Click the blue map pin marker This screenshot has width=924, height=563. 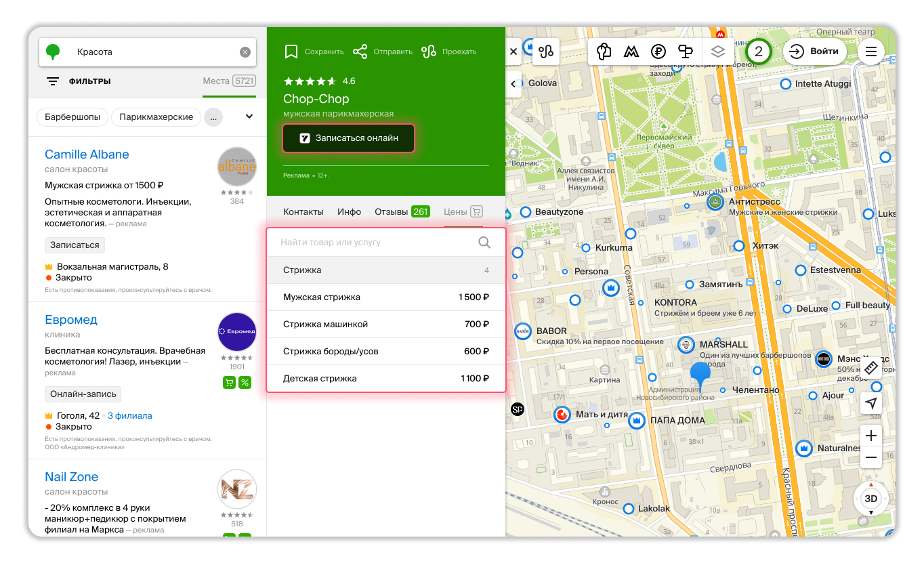(700, 376)
